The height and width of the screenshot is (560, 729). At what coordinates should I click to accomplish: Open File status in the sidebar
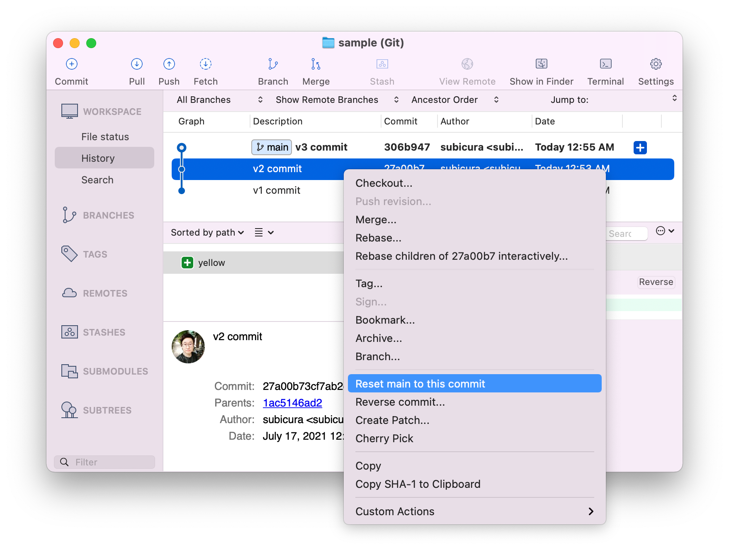pyautogui.click(x=105, y=137)
